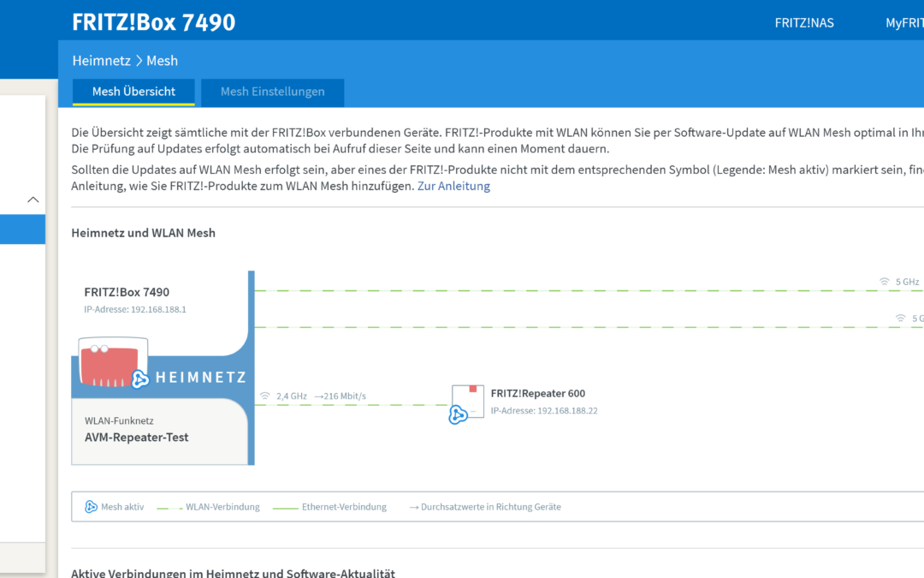Select the highlighted blue sidebar menu entry
The height and width of the screenshot is (578, 924).
pyautogui.click(x=22, y=229)
